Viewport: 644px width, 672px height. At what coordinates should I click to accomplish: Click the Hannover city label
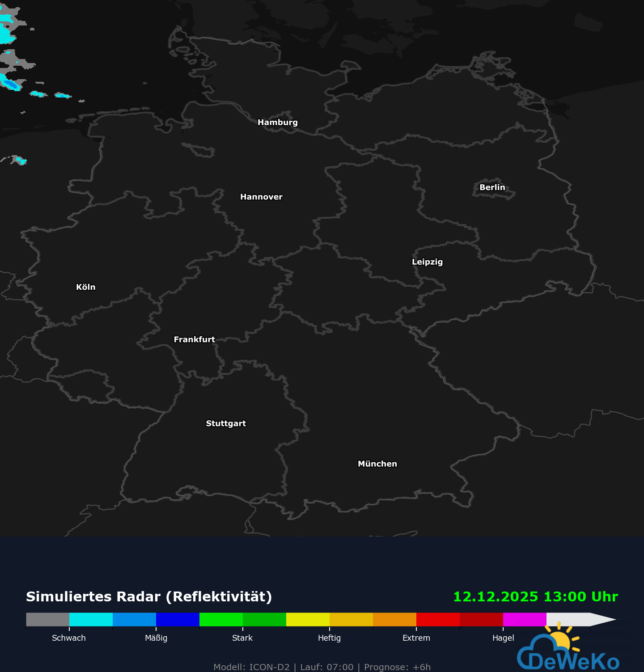pos(261,196)
